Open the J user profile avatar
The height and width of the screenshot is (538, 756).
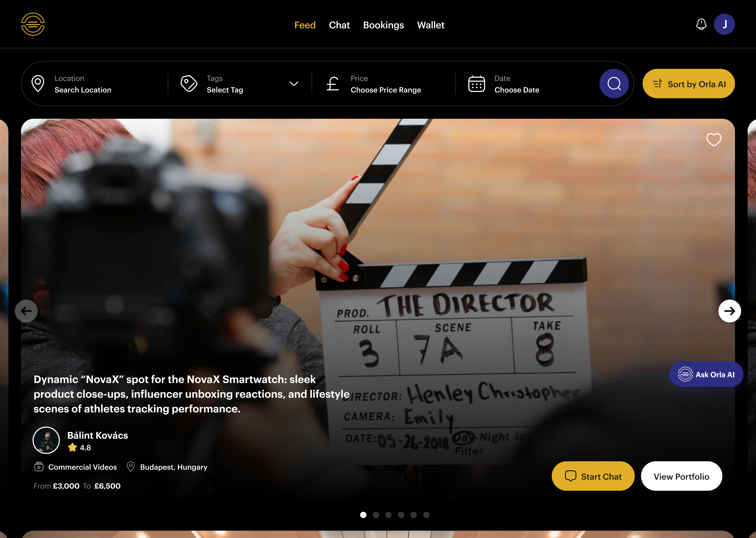[724, 24]
